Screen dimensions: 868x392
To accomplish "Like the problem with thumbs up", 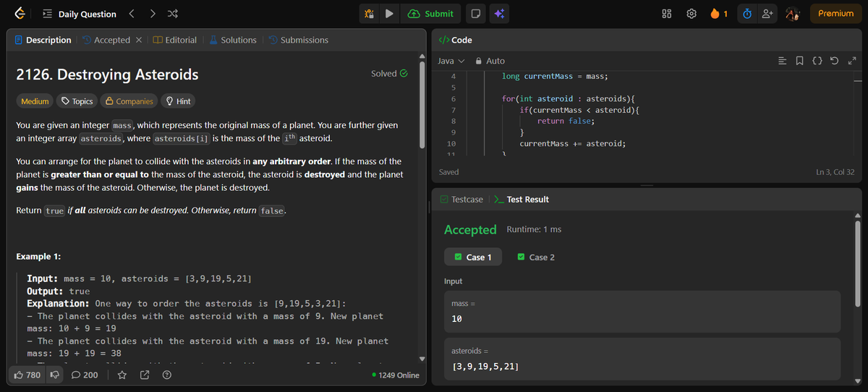I will [27, 375].
